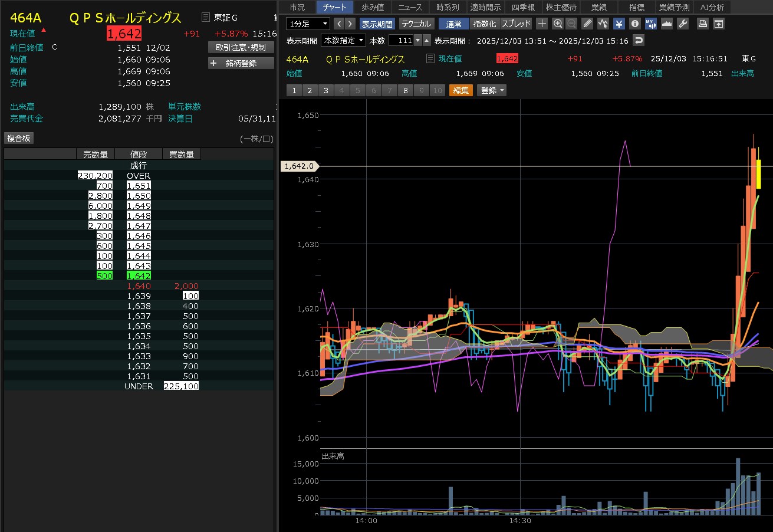This screenshot has height=532, width=773.
Task: Toggle 通常 normal chart mode
Action: pos(453,24)
